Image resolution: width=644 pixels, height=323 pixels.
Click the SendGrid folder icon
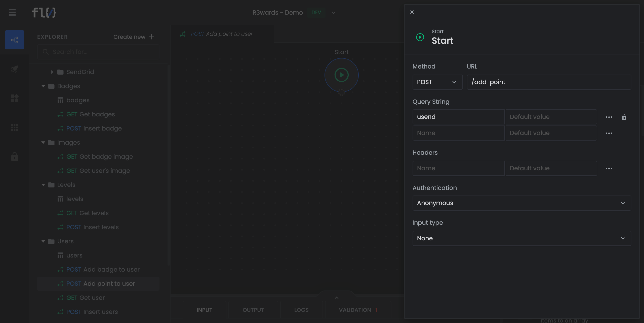(60, 72)
